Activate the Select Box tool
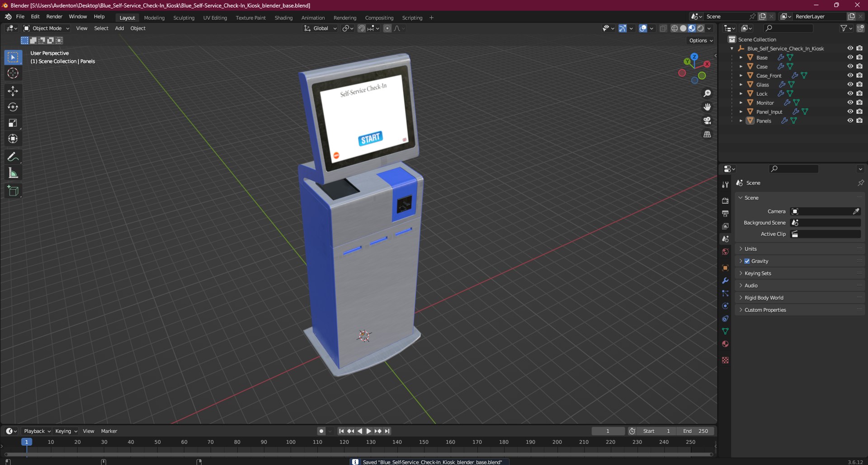The image size is (868, 465). pyautogui.click(x=13, y=57)
